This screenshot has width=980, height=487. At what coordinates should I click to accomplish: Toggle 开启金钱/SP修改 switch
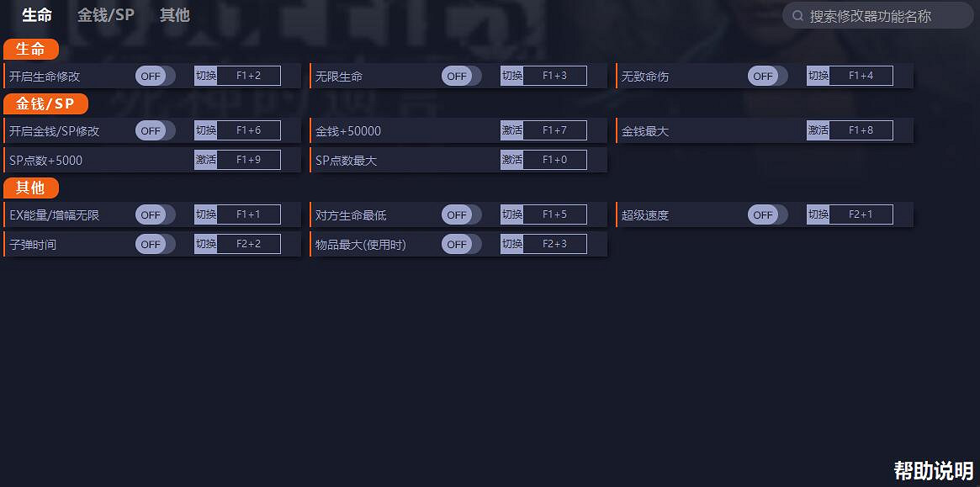[155, 130]
